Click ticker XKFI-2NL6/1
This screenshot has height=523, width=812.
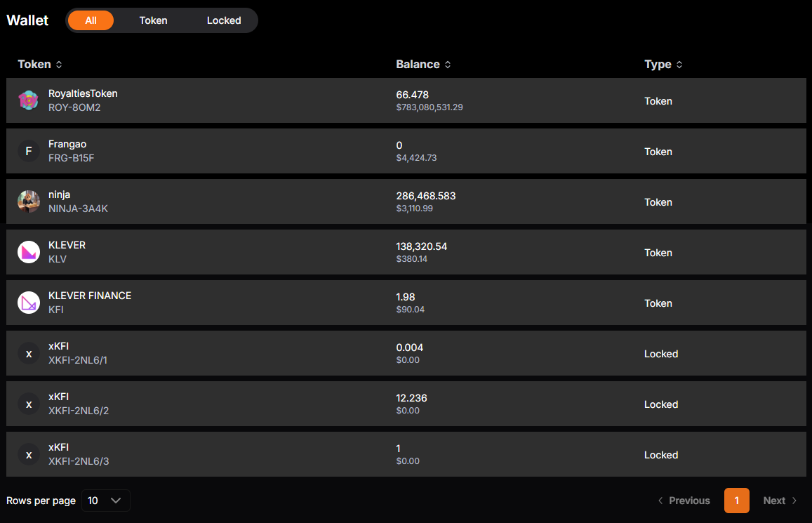pos(78,360)
